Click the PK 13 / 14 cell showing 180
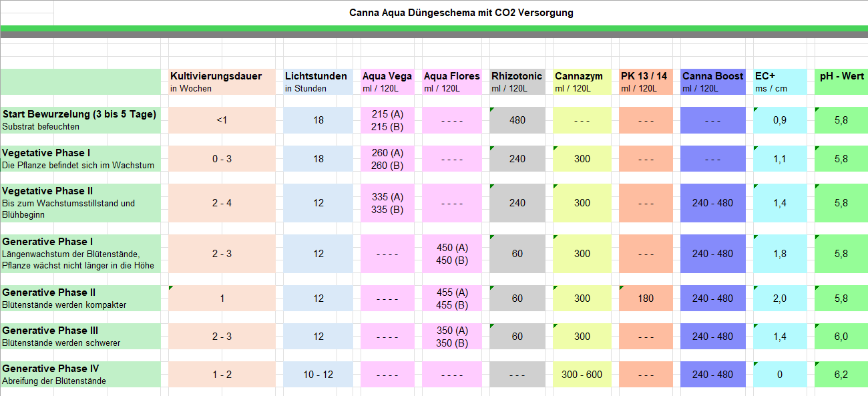868x396 pixels. point(645,299)
